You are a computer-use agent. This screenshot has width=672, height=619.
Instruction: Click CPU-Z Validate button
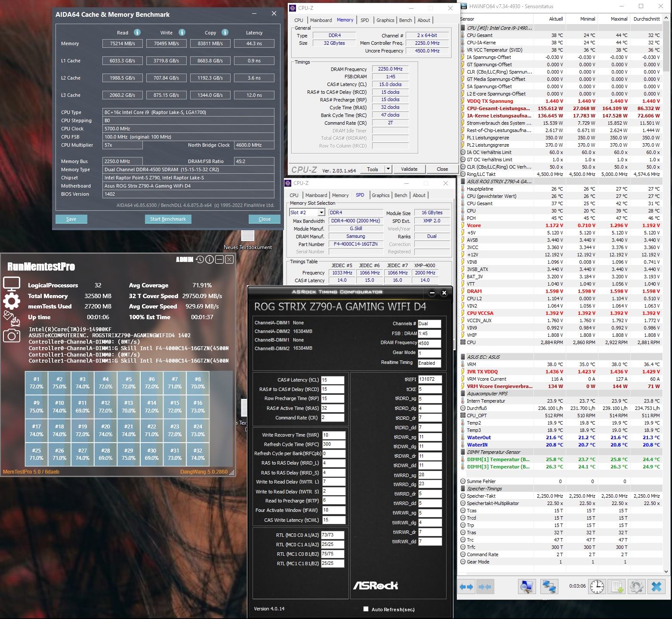[409, 169]
